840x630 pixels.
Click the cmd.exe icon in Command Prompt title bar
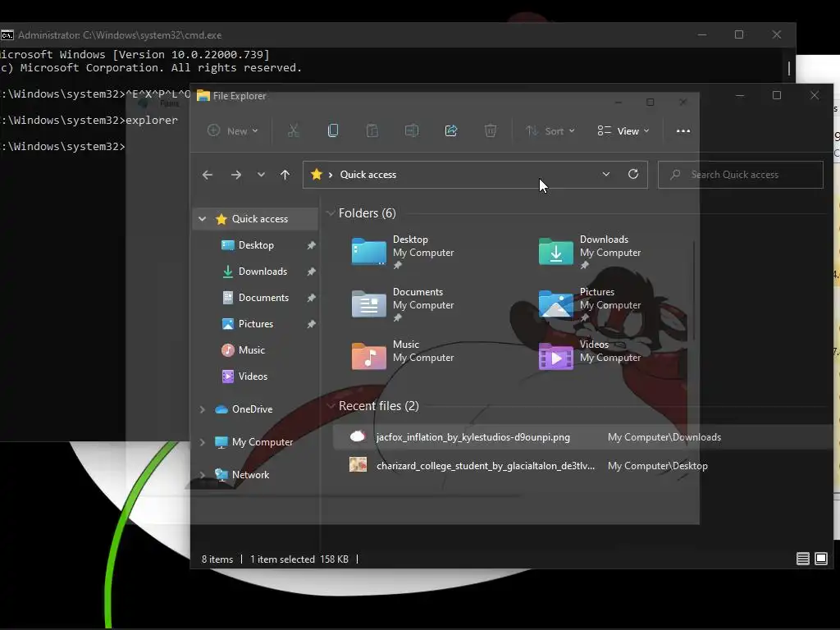7,35
